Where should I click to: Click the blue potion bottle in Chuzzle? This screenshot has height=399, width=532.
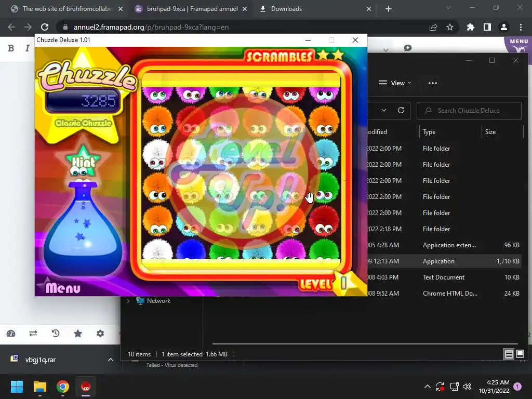click(x=83, y=229)
